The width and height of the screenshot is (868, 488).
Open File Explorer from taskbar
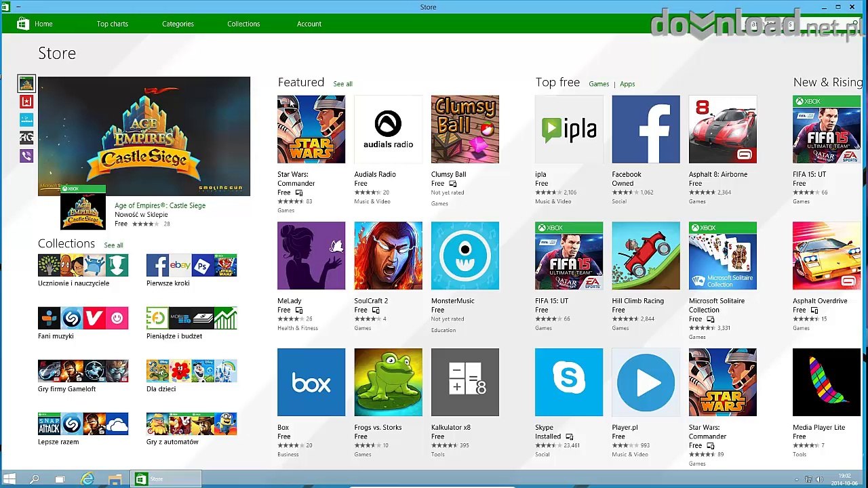click(x=115, y=479)
